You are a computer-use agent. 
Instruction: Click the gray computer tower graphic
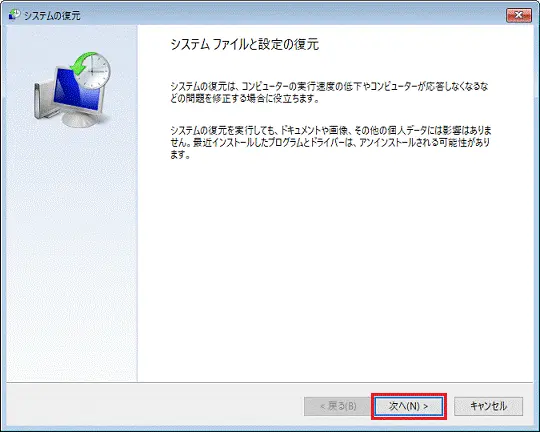pyautogui.click(x=44, y=100)
